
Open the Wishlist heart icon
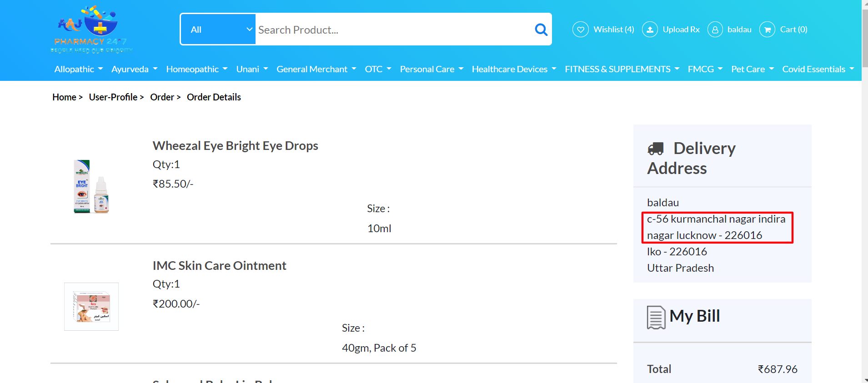pyautogui.click(x=580, y=30)
